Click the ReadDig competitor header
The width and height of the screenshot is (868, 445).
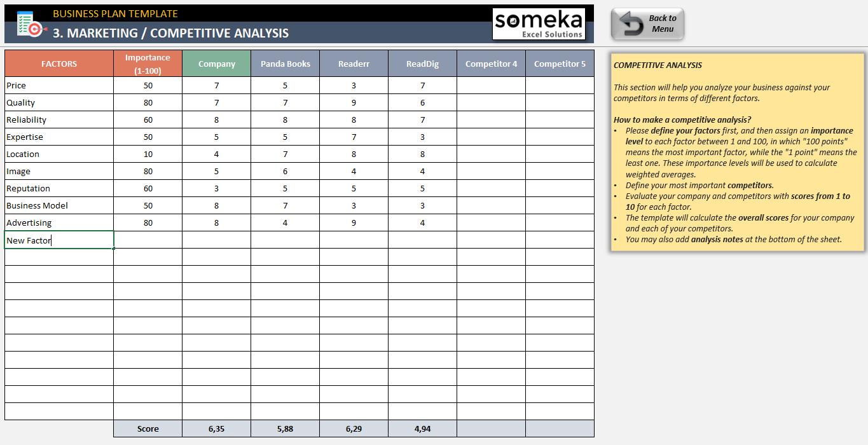coord(422,64)
